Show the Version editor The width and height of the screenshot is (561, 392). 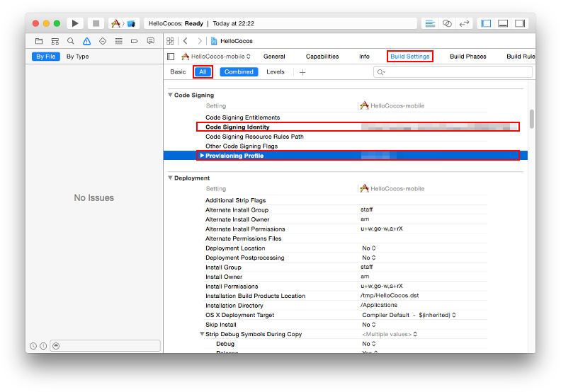tap(464, 23)
